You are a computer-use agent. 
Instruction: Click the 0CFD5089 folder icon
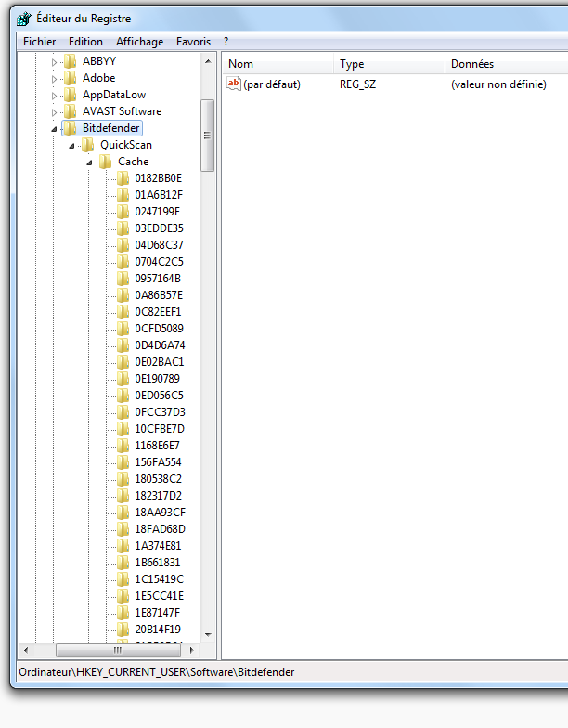(123, 329)
